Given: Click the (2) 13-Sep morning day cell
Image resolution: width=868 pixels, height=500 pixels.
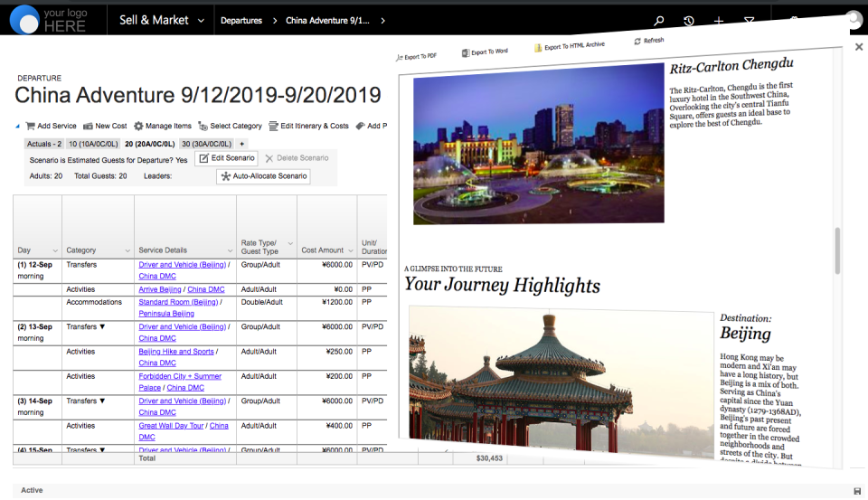Looking at the screenshot, I should (x=37, y=333).
